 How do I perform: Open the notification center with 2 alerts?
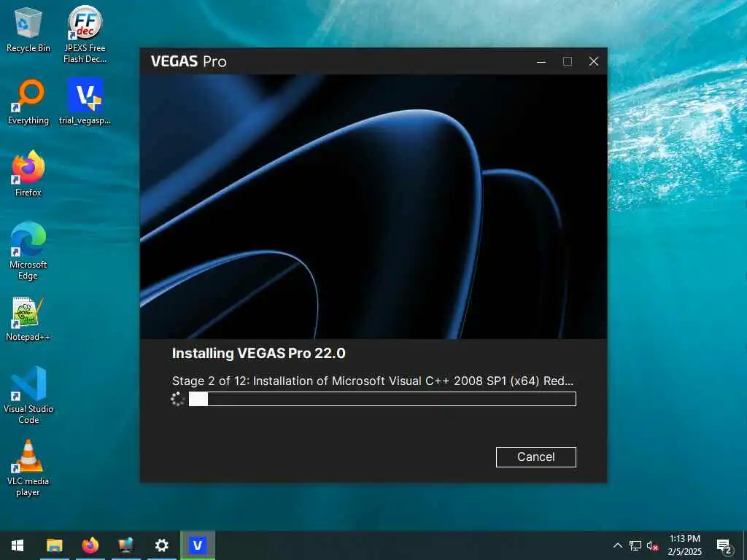tap(724, 546)
